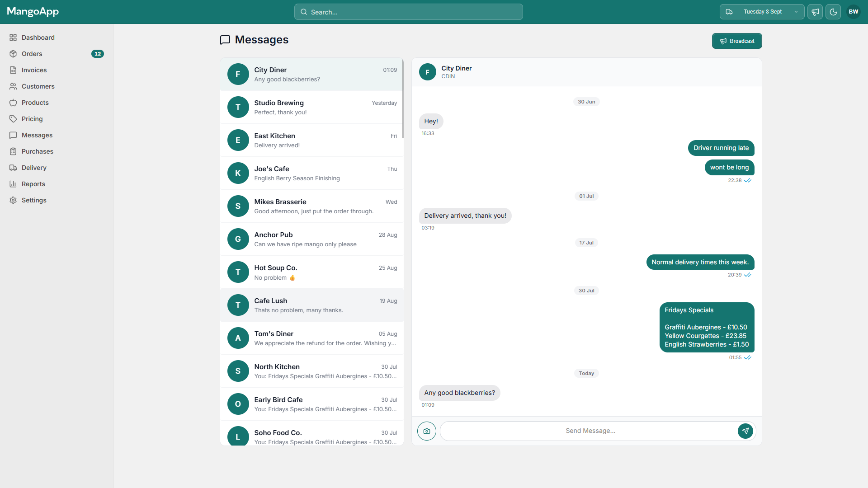This screenshot has width=868, height=488.
Task: Click the MangoApp logo
Action: point(33,12)
